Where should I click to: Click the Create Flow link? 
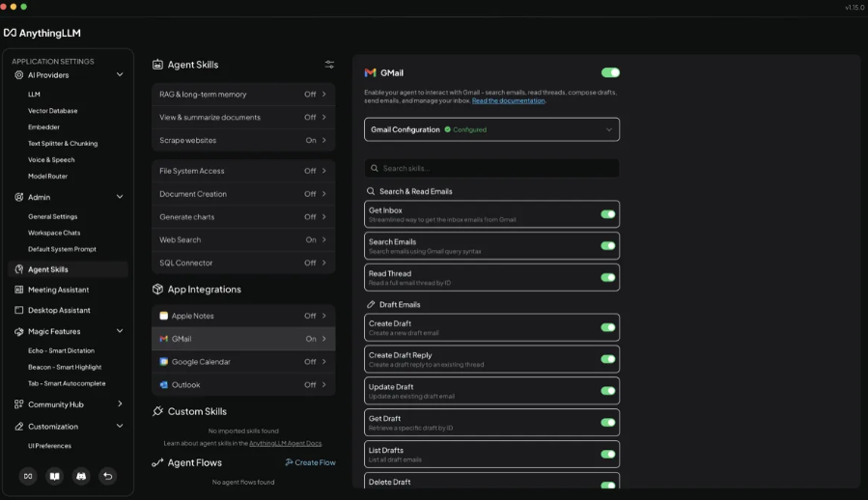coord(310,462)
